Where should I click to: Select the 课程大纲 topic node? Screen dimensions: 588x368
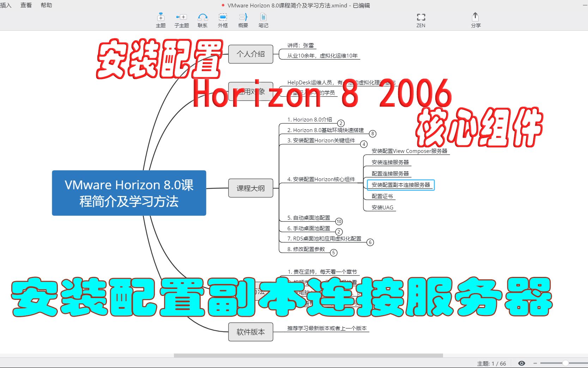coord(251,188)
